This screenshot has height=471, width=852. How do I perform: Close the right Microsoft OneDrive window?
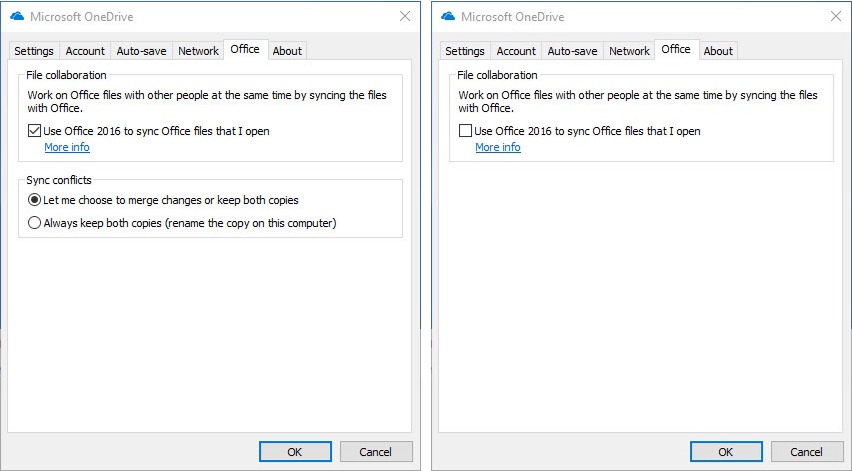pos(835,16)
